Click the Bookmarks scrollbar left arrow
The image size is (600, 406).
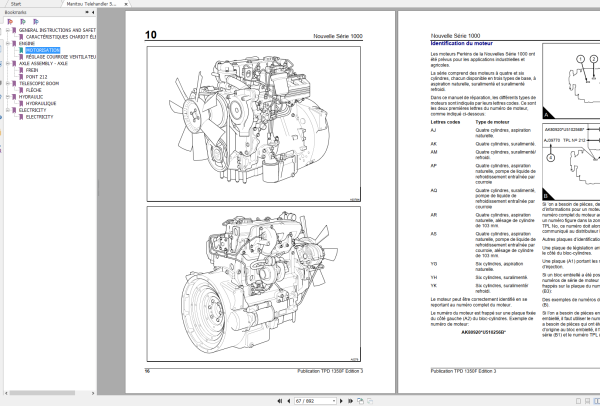click(6, 393)
